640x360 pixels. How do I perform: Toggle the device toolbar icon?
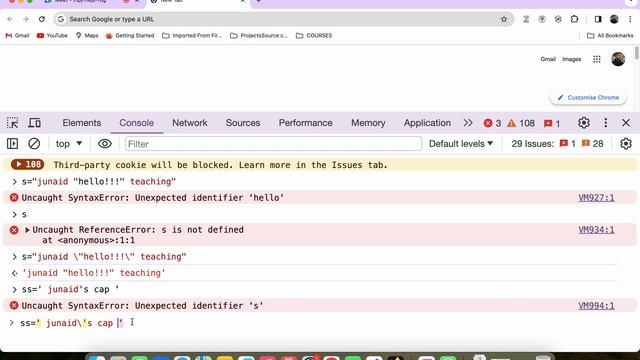point(35,123)
